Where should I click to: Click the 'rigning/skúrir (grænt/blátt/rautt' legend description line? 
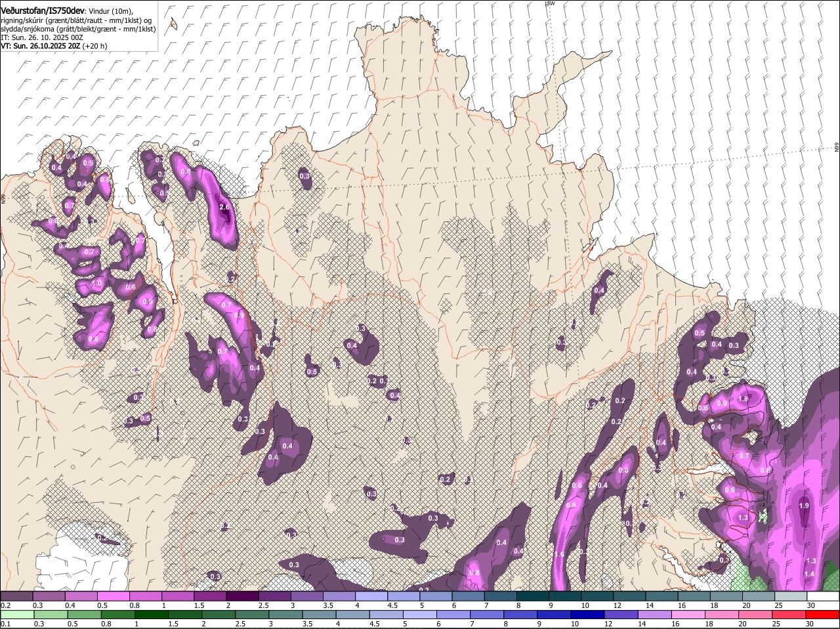click(x=76, y=20)
